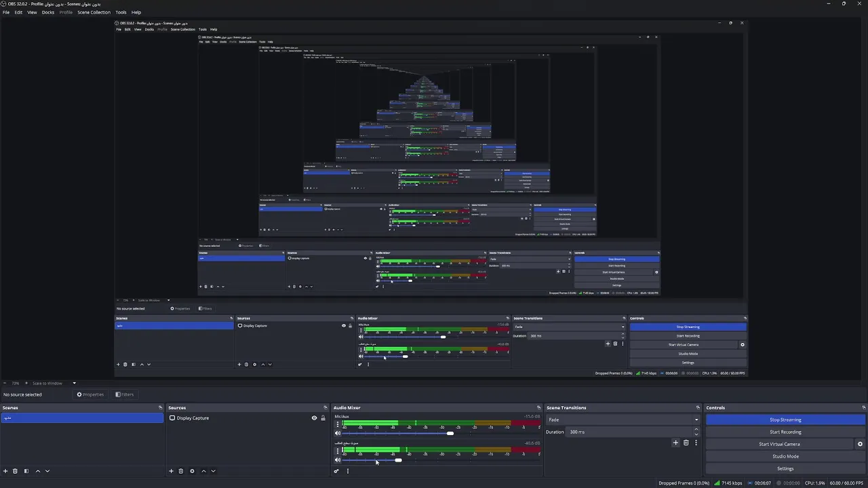
Task: Open the Audio Mixer bottom three-dot menu
Action: pyautogui.click(x=347, y=471)
